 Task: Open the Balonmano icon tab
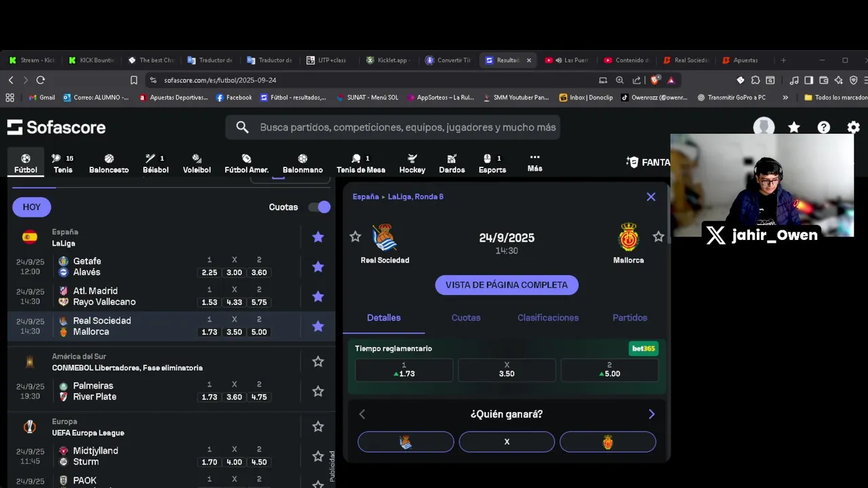point(302,163)
